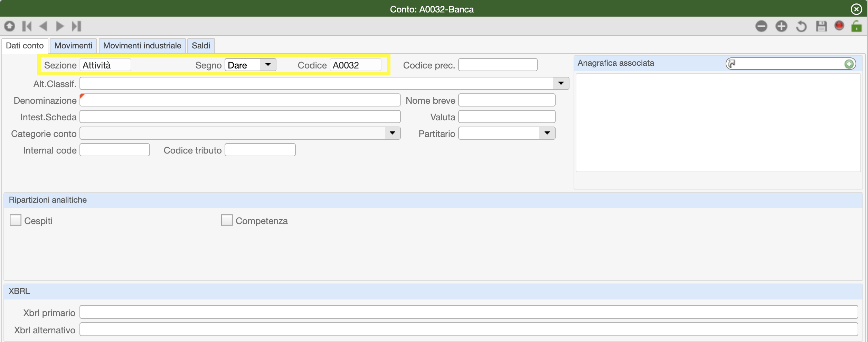This screenshot has width=868, height=342.
Task: Toggle the Competenza checkbox
Action: click(227, 220)
